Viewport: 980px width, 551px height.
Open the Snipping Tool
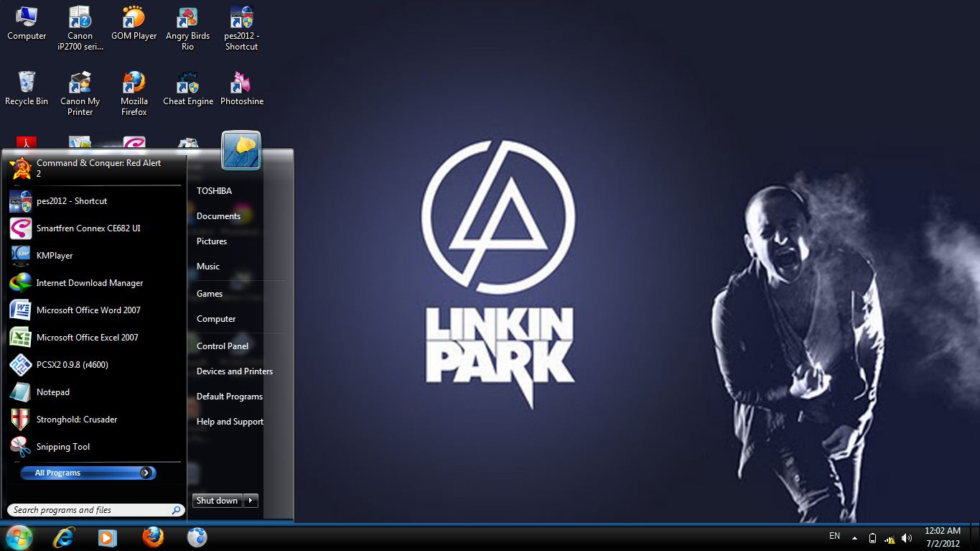[95, 447]
